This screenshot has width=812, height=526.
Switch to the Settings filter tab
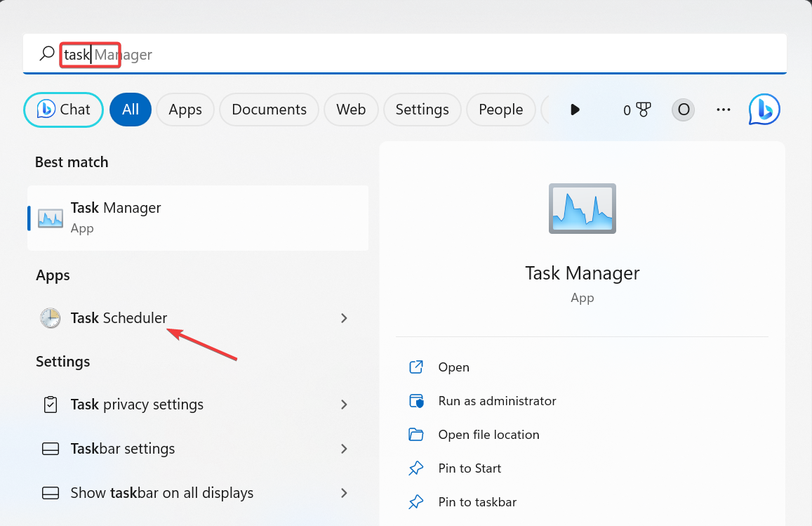tap(422, 110)
